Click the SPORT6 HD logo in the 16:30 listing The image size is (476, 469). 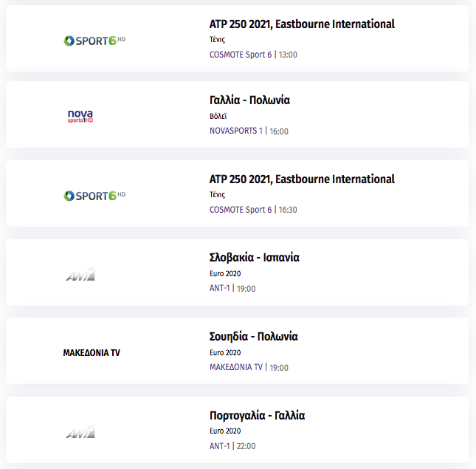(94, 196)
